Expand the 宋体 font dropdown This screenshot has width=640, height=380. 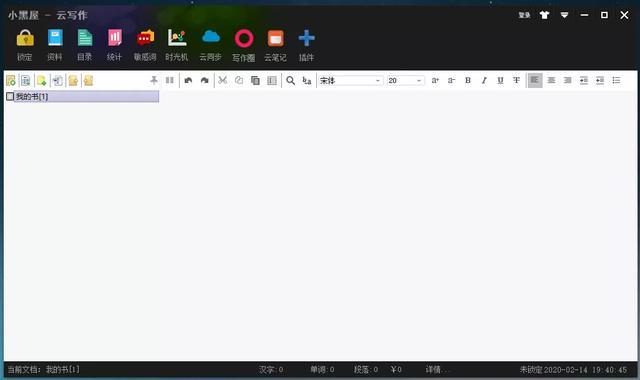click(378, 81)
